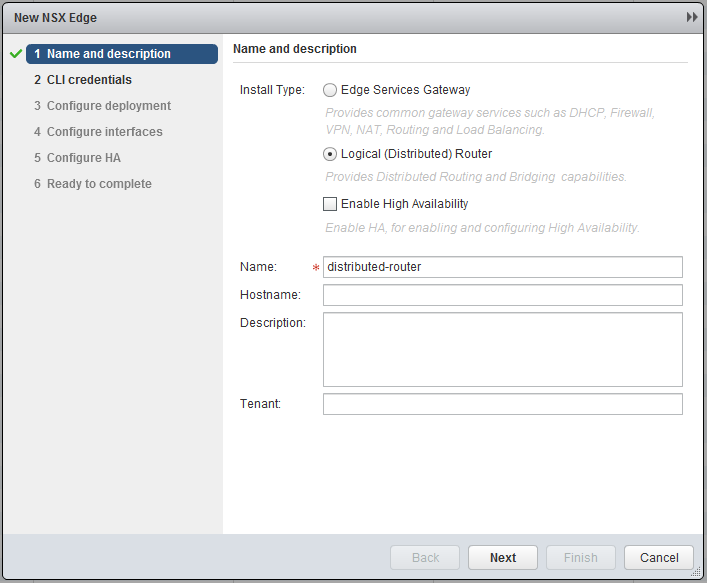Go to step 6 Ready to complete
707x583 pixels.
click(99, 184)
